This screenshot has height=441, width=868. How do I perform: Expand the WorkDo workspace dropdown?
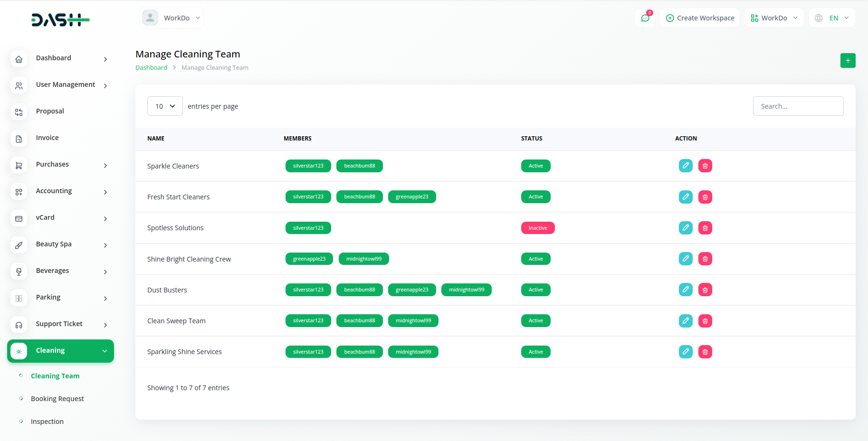773,18
